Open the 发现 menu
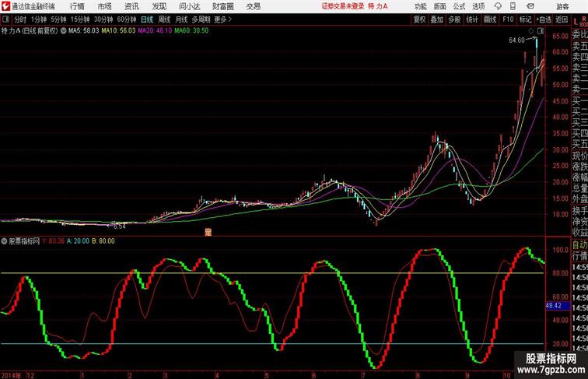 click(159, 6)
